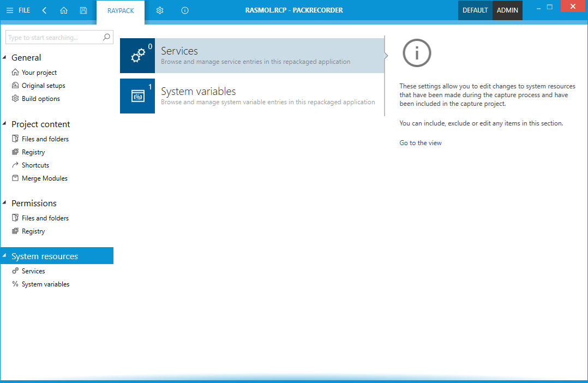Image resolution: width=588 pixels, height=383 pixels.
Task: Open the FILE hamburger menu
Action: [18, 10]
